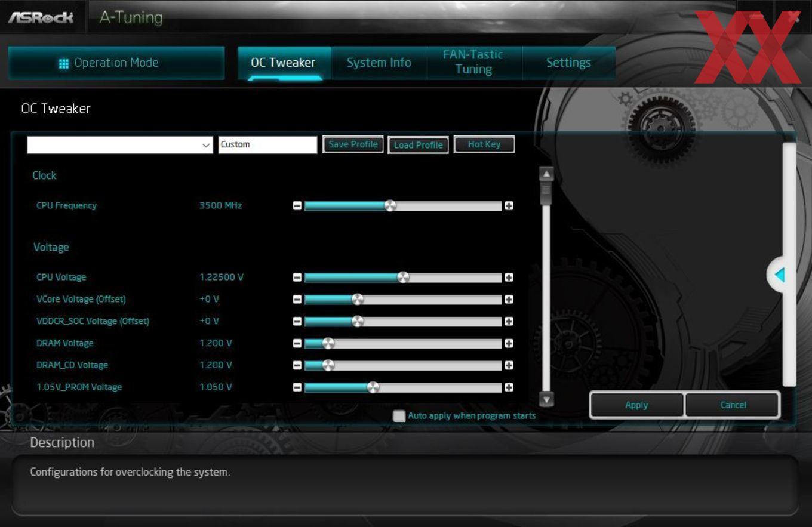Expand the side panel via blue arrow

pyautogui.click(x=779, y=275)
